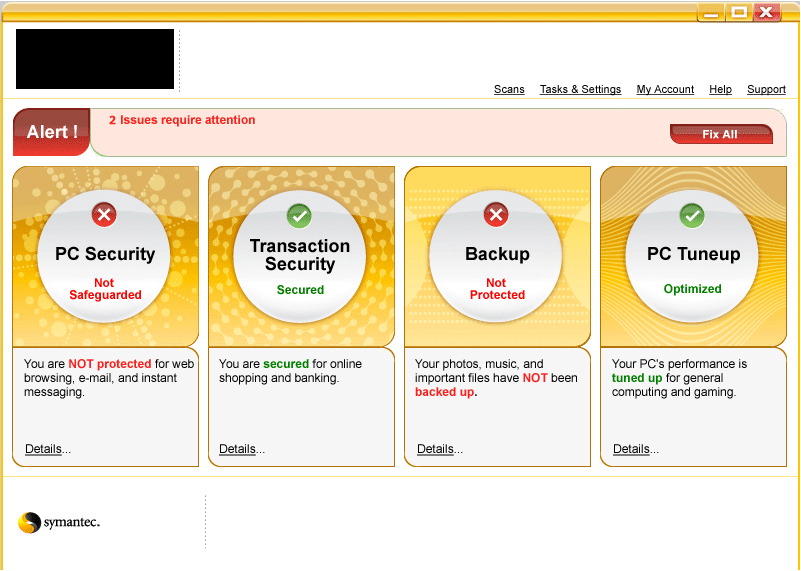Expand Details under PC Security
Viewport: 801px width, 571px height.
point(48,449)
